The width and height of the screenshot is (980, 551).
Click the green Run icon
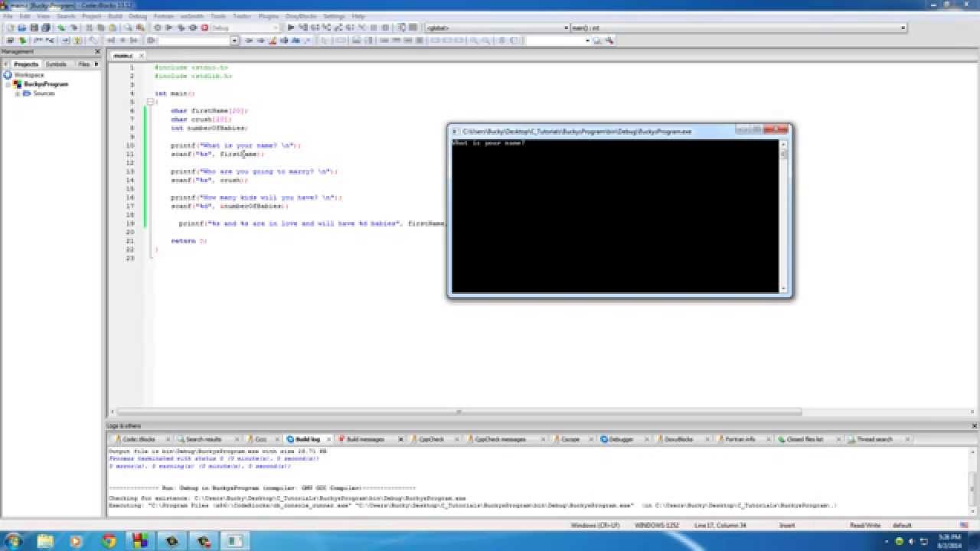coord(169,28)
